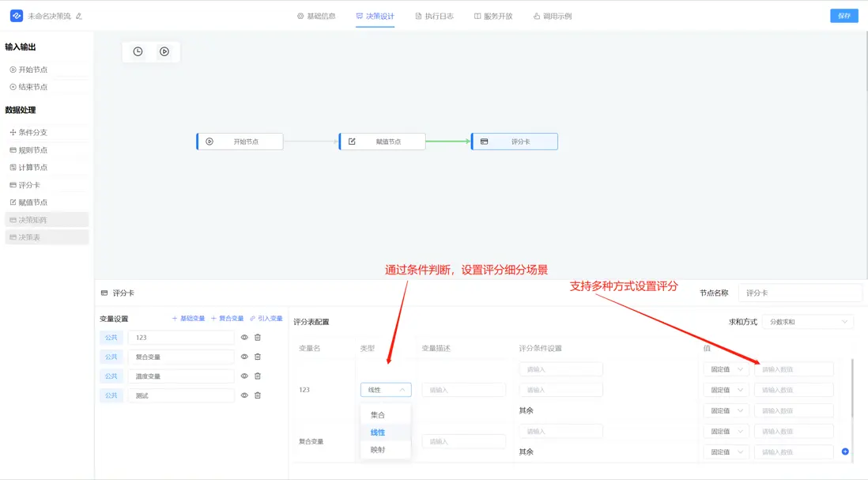
Task: Delete 复合变量 variable with trash icon
Action: tap(258, 357)
